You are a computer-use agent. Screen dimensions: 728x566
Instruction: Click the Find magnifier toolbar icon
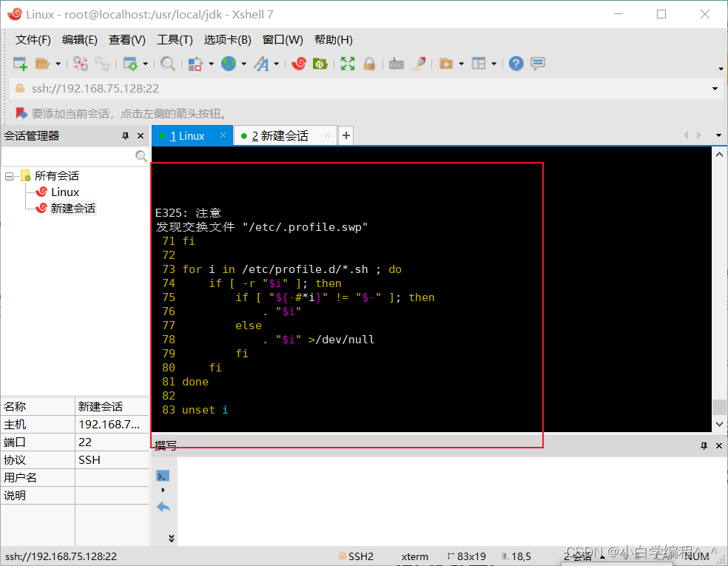point(168,64)
